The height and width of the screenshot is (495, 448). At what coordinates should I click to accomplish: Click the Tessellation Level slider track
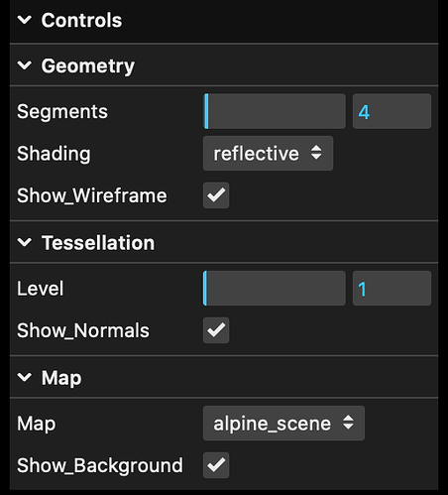pyautogui.click(x=275, y=288)
